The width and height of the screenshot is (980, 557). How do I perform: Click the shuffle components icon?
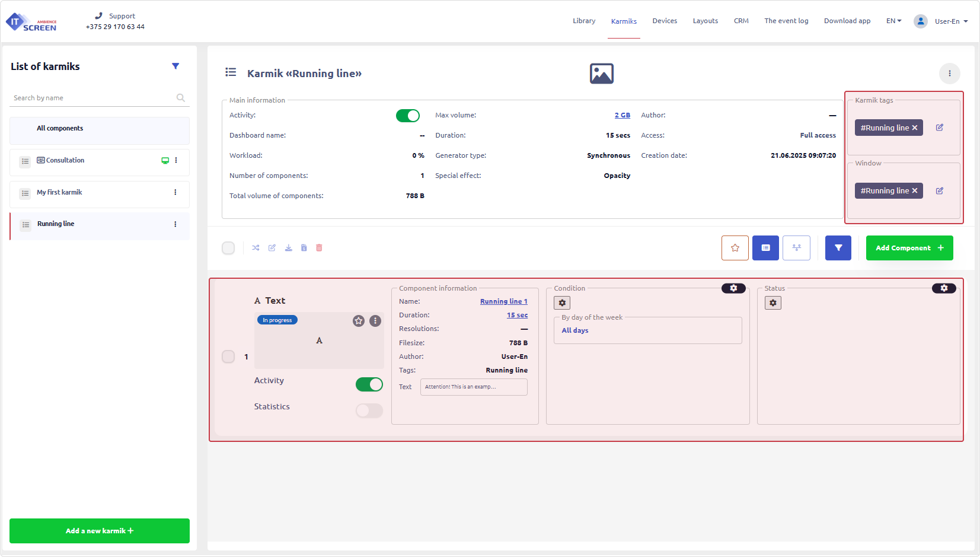pos(256,248)
